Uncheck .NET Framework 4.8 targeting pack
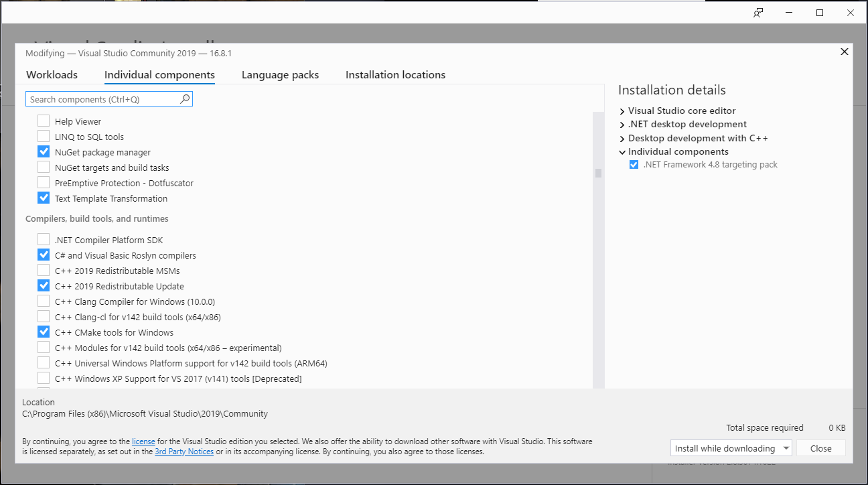The width and height of the screenshot is (868, 485). 634,165
